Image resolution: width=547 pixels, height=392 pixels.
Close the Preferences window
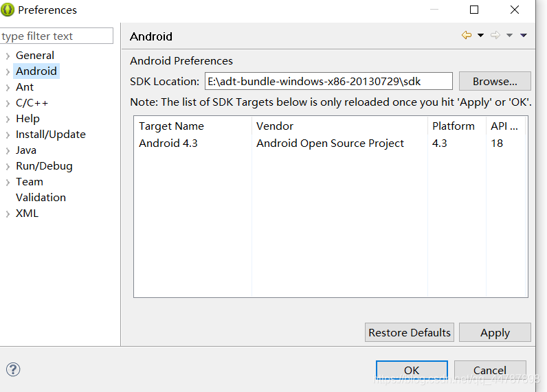[515, 10]
